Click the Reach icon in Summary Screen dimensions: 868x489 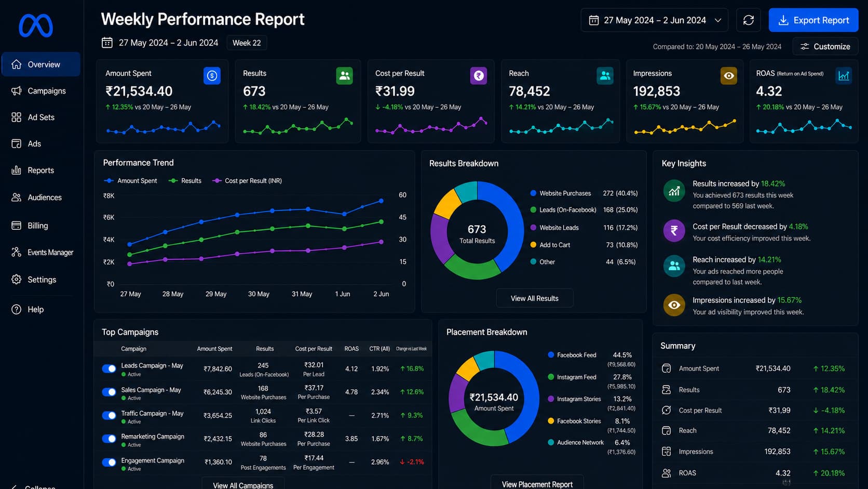coord(667,430)
